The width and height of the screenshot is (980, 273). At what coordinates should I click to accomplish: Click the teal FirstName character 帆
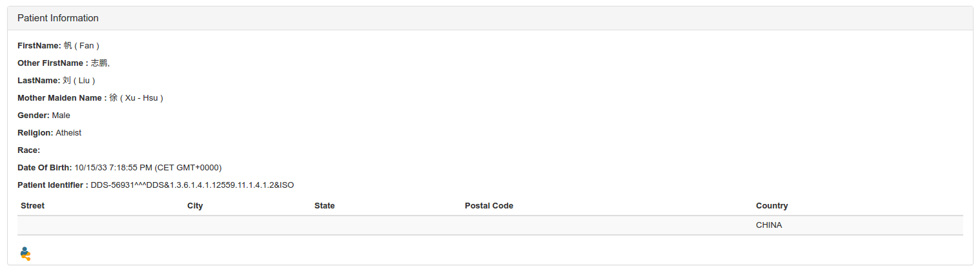[68, 45]
